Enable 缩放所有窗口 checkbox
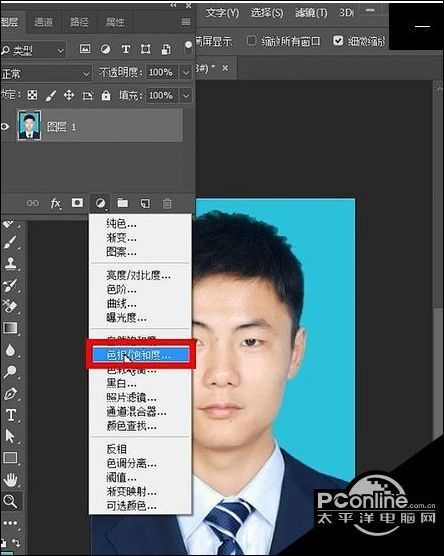 [x=251, y=41]
